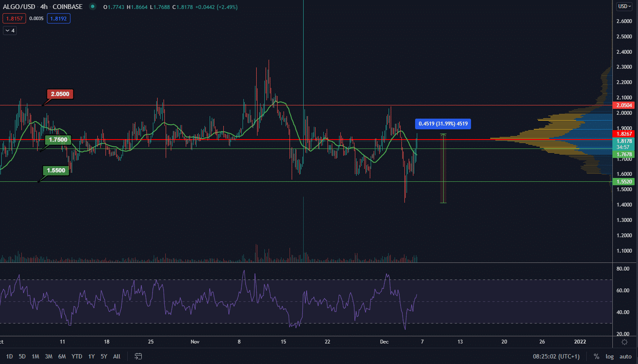
Task: Select the green 1.7500 price callout
Action: [58, 140]
